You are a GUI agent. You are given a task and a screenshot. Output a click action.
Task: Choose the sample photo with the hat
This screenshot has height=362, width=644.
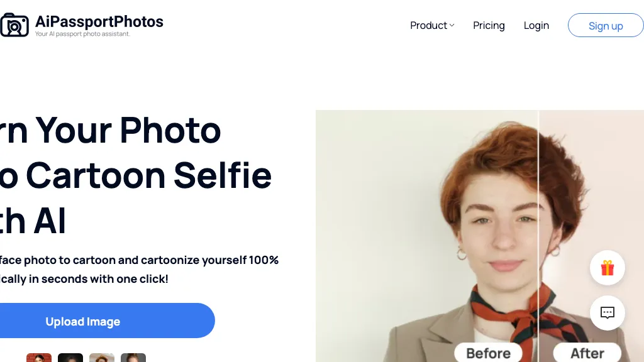pyautogui.click(x=102, y=358)
